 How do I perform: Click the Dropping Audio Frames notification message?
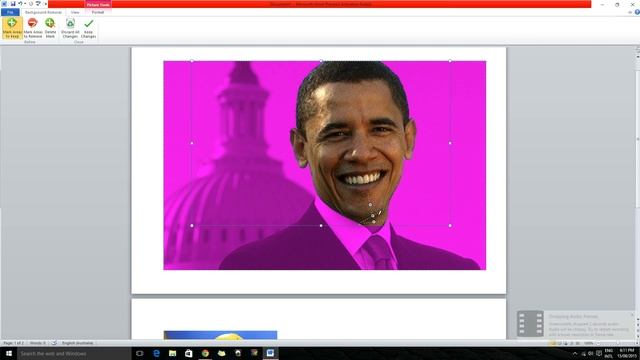589,329
